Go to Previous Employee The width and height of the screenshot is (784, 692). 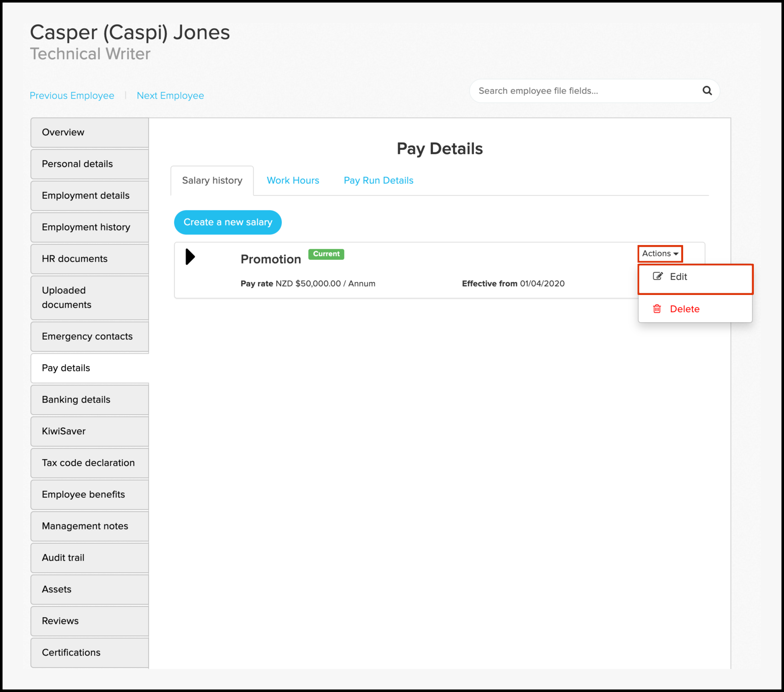pyautogui.click(x=72, y=96)
